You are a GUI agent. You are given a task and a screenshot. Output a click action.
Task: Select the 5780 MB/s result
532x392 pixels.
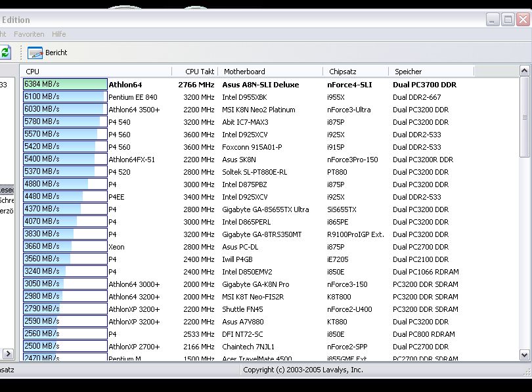click(65, 121)
